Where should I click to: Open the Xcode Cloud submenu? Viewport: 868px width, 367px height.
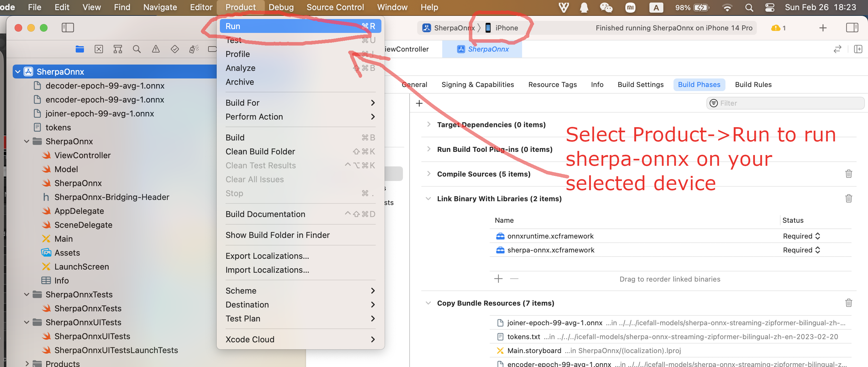click(300, 339)
